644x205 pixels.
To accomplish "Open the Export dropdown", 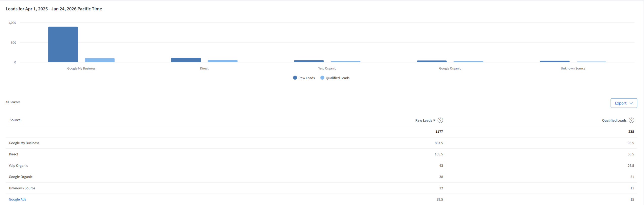I will [624, 103].
